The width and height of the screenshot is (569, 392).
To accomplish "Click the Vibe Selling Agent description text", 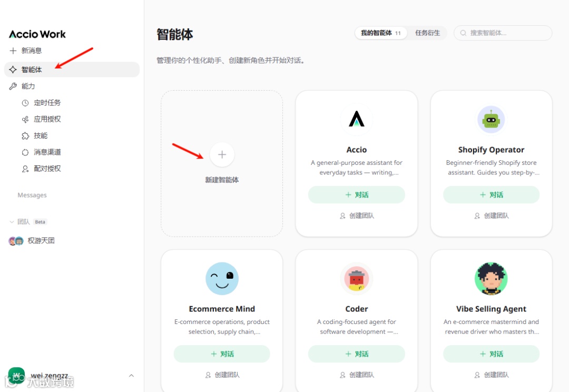I will [492, 327].
